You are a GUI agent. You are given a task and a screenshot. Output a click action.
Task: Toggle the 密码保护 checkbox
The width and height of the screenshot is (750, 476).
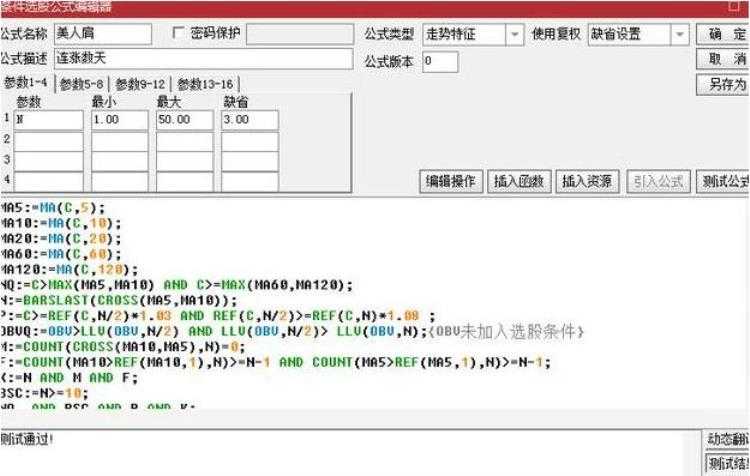point(181,34)
